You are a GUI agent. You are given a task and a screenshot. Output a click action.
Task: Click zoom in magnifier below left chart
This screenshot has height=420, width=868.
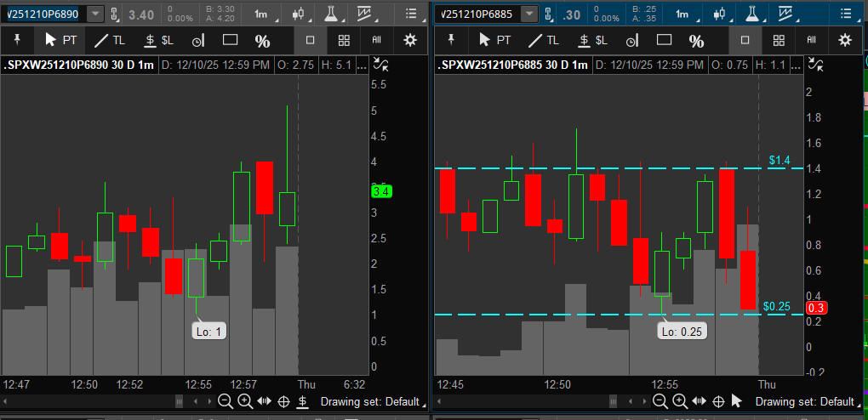(x=244, y=401)
